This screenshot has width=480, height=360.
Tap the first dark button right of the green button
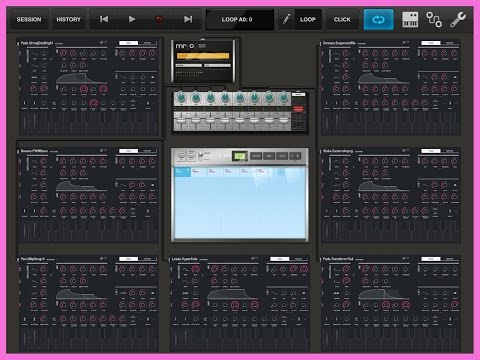pos(256,156)
